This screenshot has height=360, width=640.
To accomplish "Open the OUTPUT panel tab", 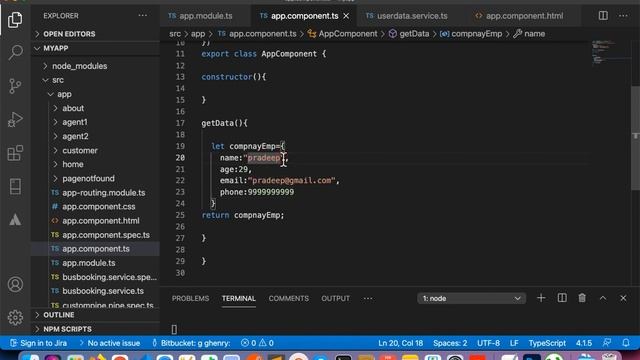I will click(335, 298).
